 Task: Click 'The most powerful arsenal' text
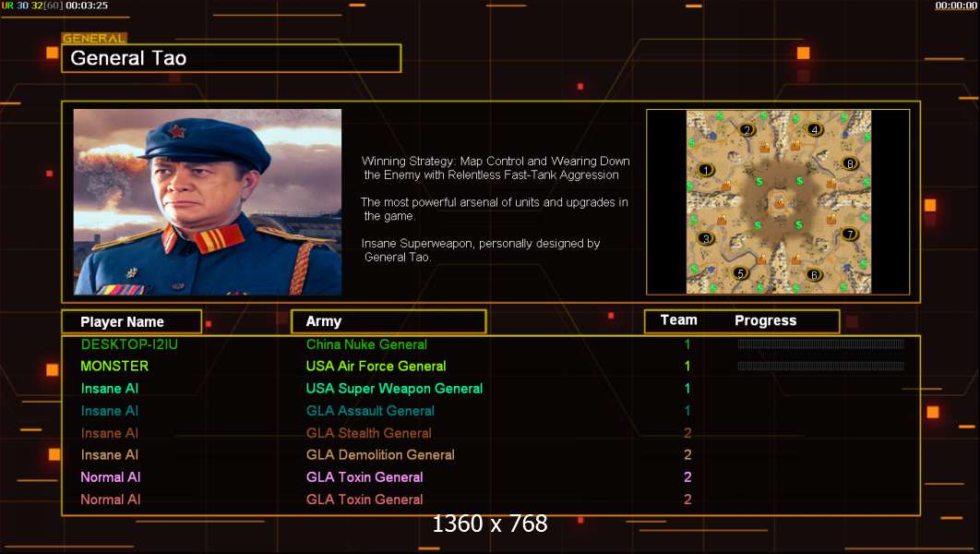click(495, 209)
